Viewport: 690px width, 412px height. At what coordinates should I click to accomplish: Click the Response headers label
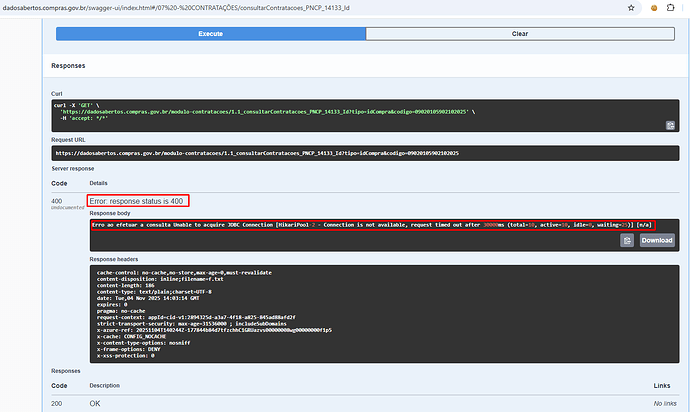[x=114, y=259]
